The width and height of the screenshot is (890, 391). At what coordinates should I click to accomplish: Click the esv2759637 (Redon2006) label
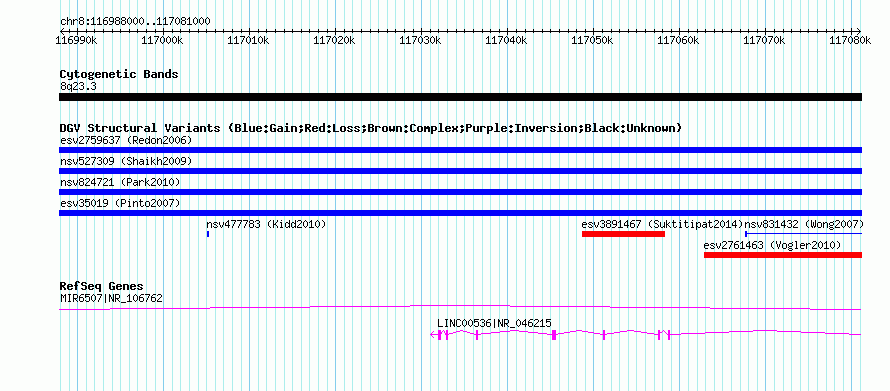126,140
